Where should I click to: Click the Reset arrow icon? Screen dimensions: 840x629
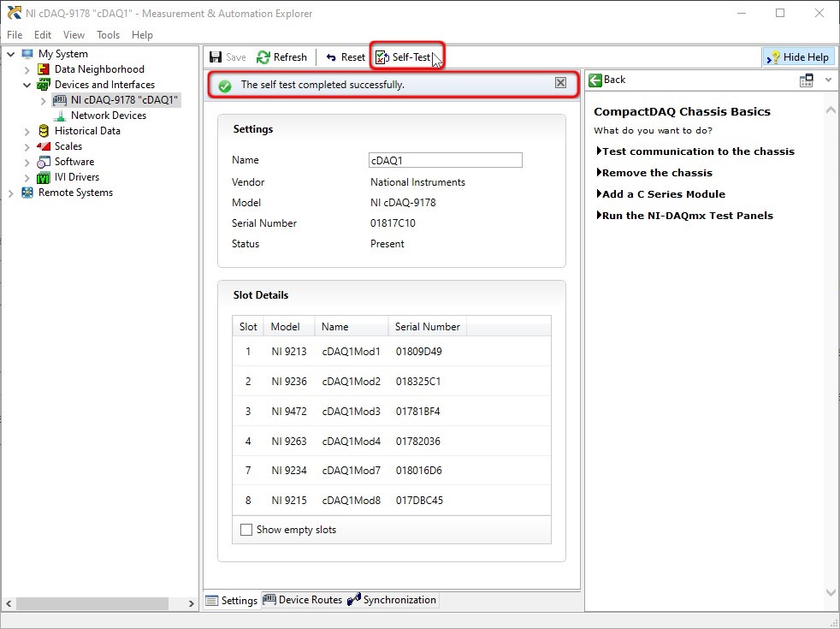point(331,57)
